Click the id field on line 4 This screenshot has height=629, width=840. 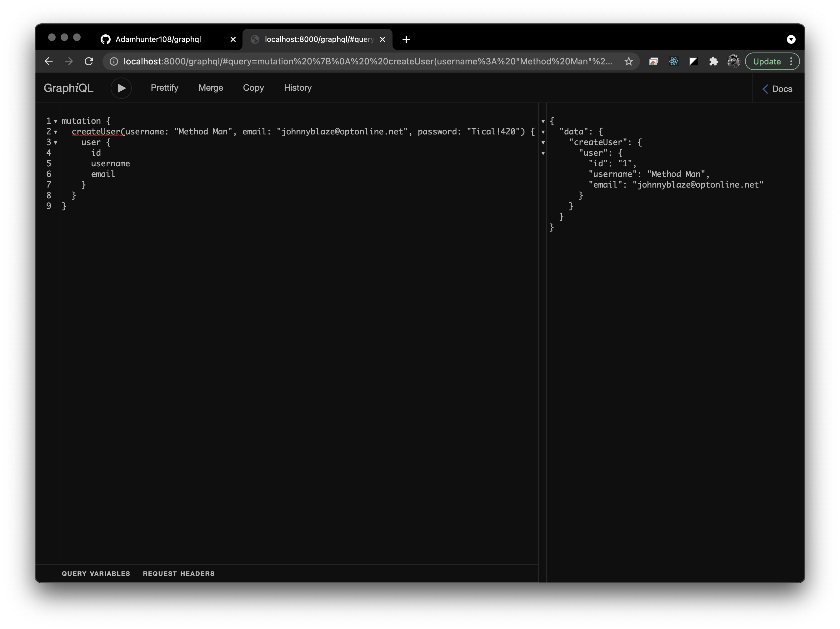coord(96,153)
